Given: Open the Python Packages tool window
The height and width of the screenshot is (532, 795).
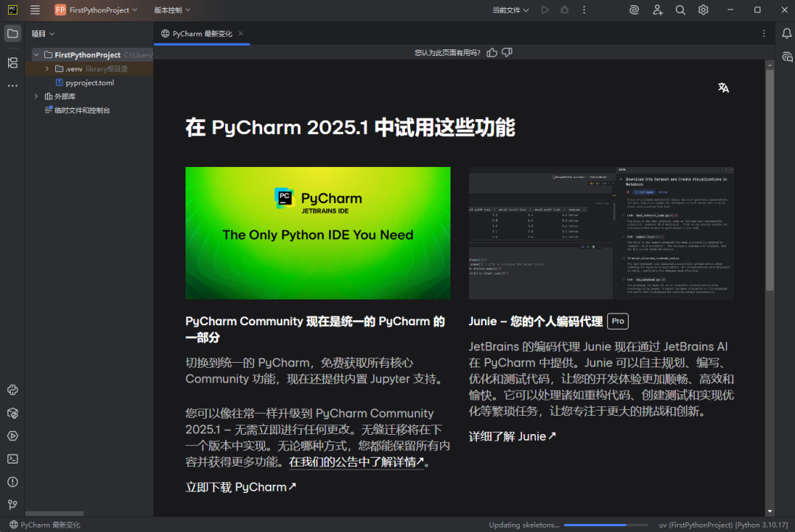Looking at the screenshot, I should click(12, 413).
